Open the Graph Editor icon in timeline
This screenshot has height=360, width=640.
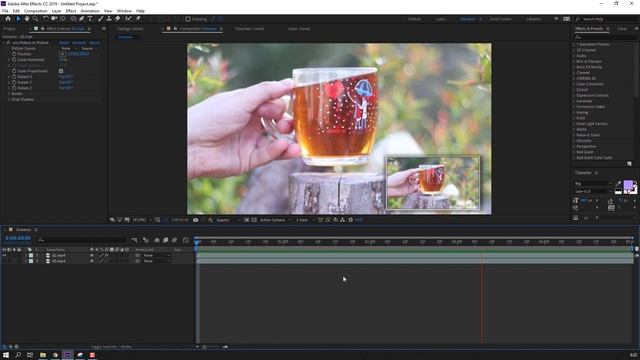[186, 240]
